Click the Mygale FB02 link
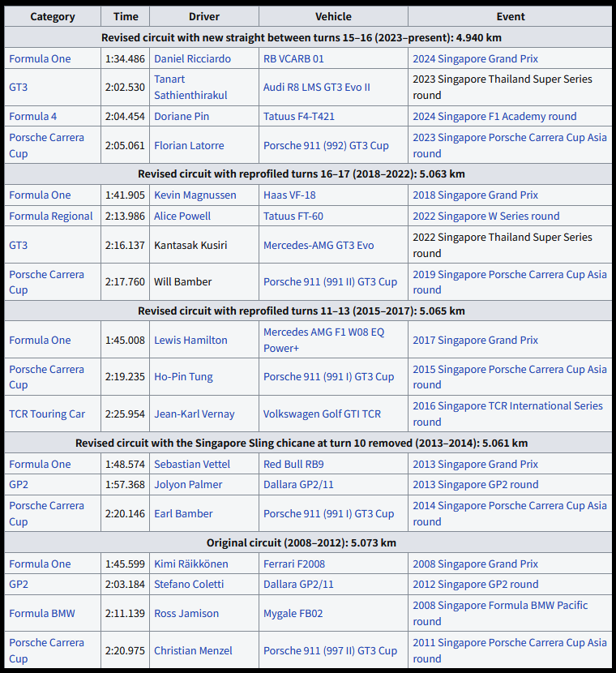 pyautogui.click(x=293, y=613)
